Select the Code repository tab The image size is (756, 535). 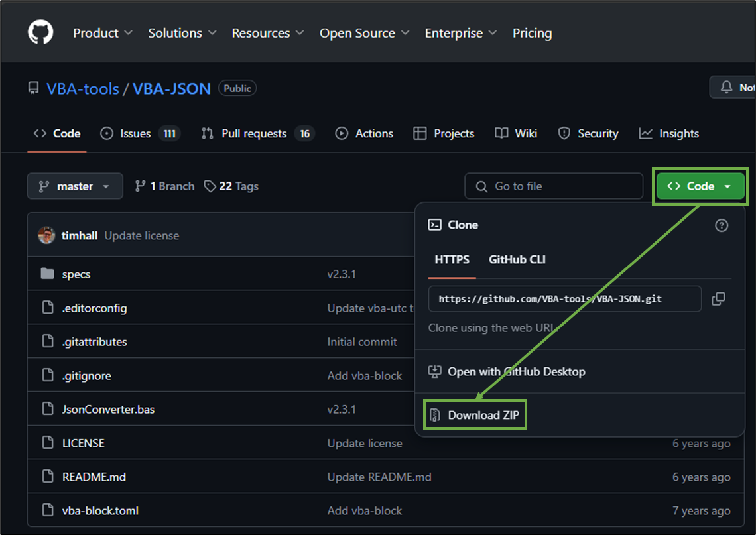pos(57,133)
